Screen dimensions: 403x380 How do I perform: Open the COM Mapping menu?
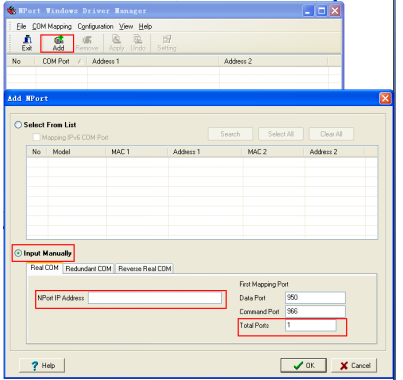pos(52,26)
